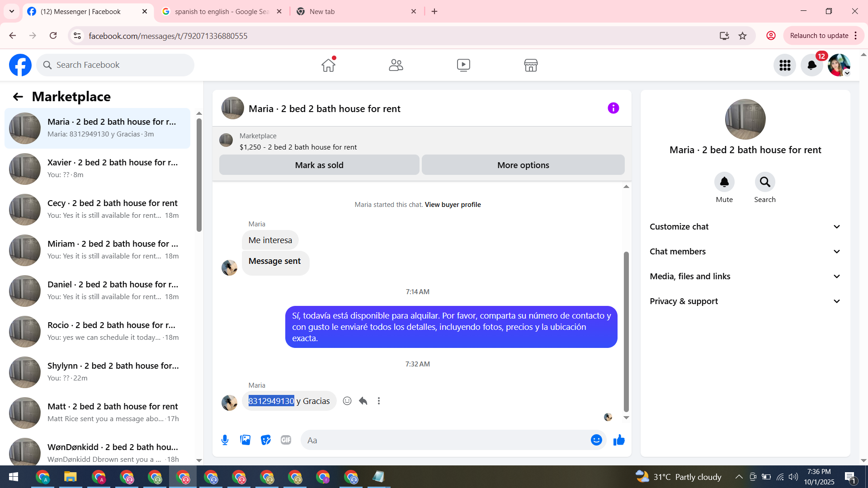Screen dimensions: 868x488
Task: React to Maria's phone number message
Action: point(347,401)
